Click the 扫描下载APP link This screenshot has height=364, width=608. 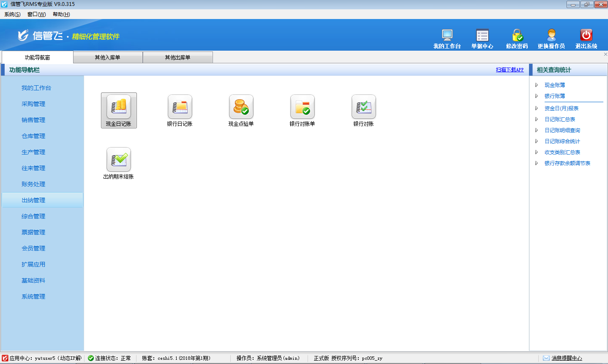[x=510, y=70]
